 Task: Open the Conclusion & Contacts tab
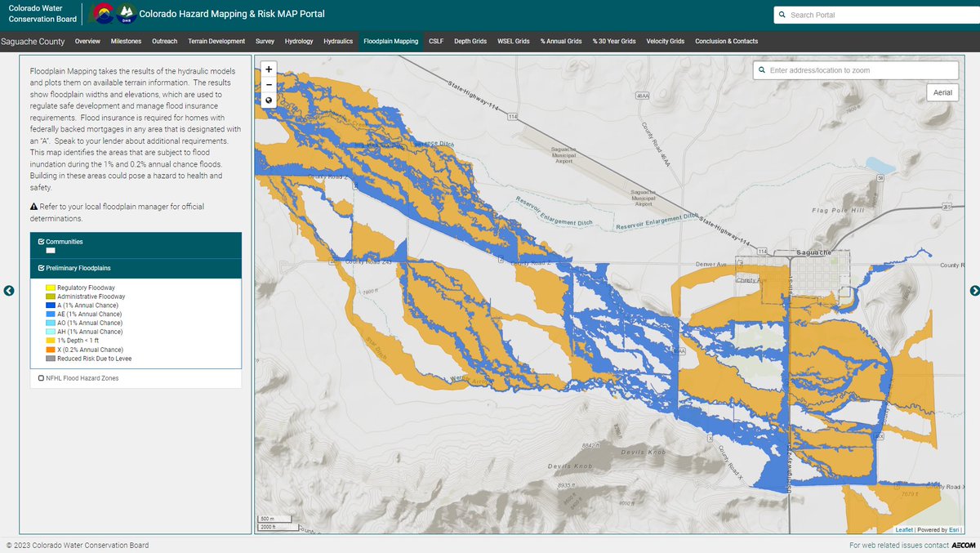pos(727,41)
